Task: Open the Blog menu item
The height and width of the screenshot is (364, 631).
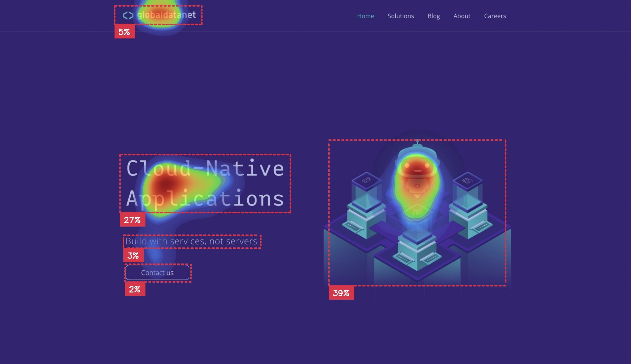Action: click(x=433, y=16)
